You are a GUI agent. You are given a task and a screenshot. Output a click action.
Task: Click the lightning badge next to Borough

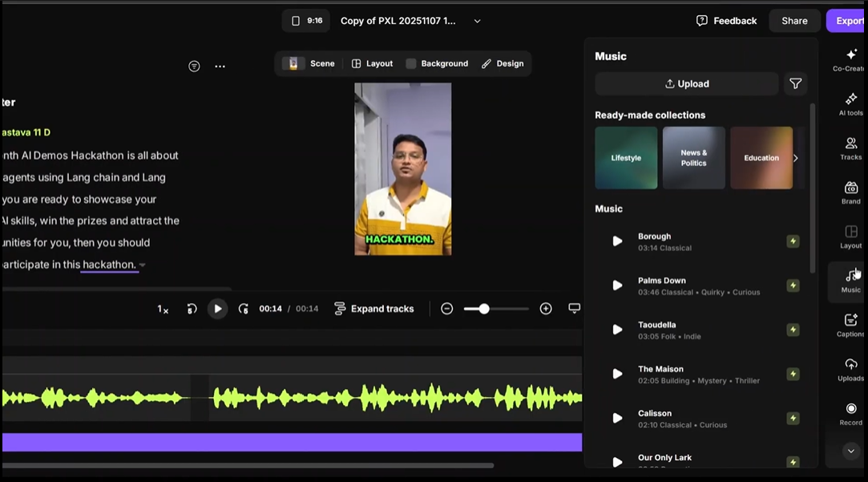793,241
